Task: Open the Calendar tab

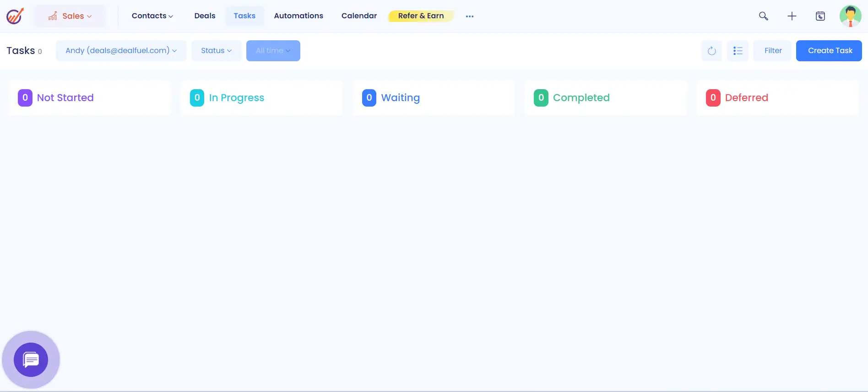Action: pos(359,16)
